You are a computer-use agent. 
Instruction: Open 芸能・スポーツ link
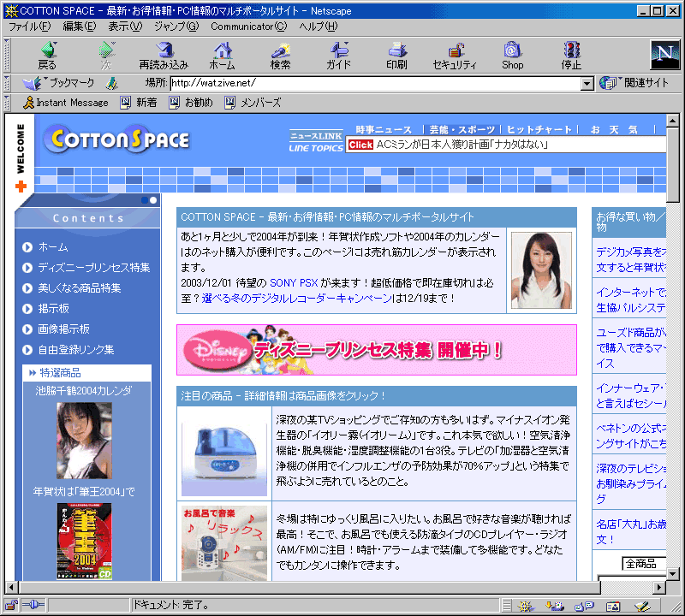(x=462, y=130)
